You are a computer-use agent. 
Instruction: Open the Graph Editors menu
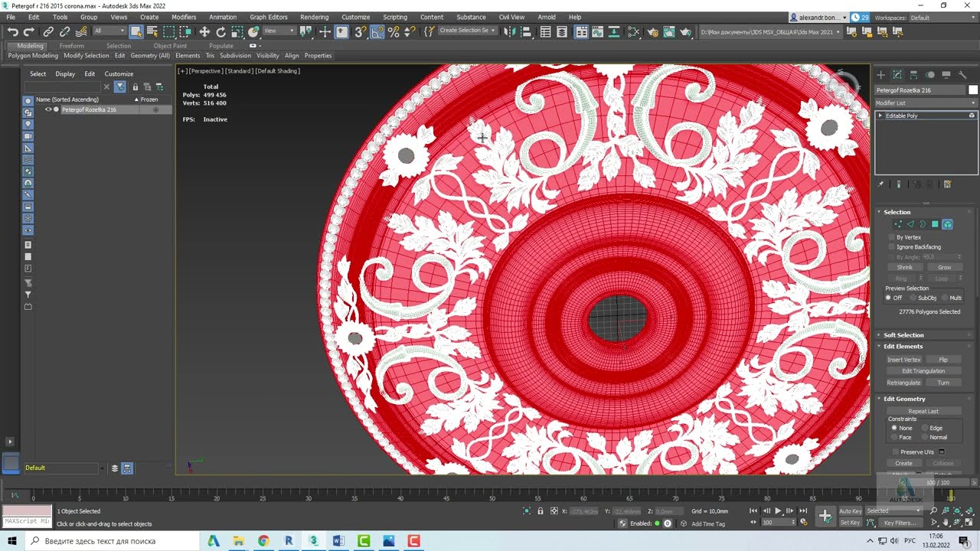point(269,17)
